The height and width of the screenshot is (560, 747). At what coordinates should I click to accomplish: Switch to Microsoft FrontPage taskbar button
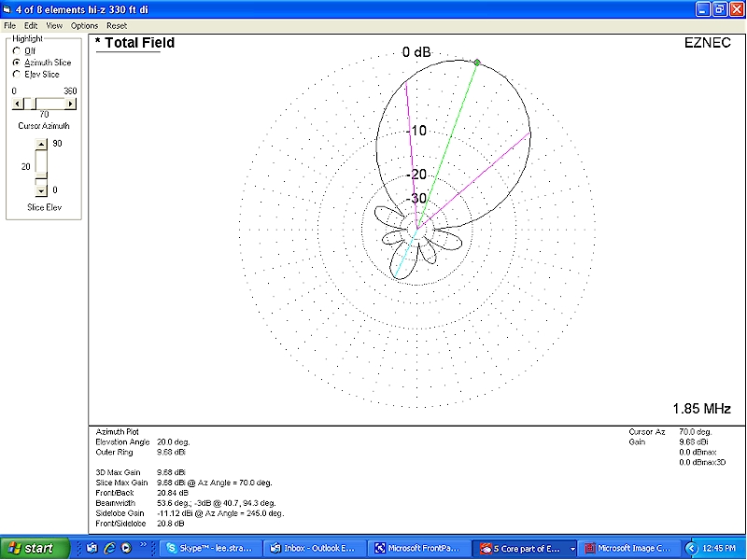(419, 548)
